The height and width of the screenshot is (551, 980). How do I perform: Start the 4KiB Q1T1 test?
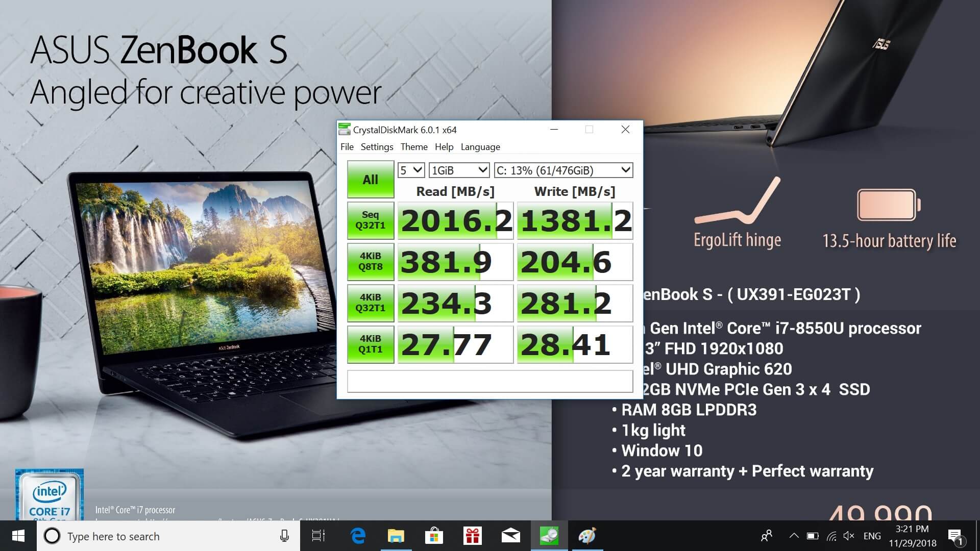tap(371, 344)
